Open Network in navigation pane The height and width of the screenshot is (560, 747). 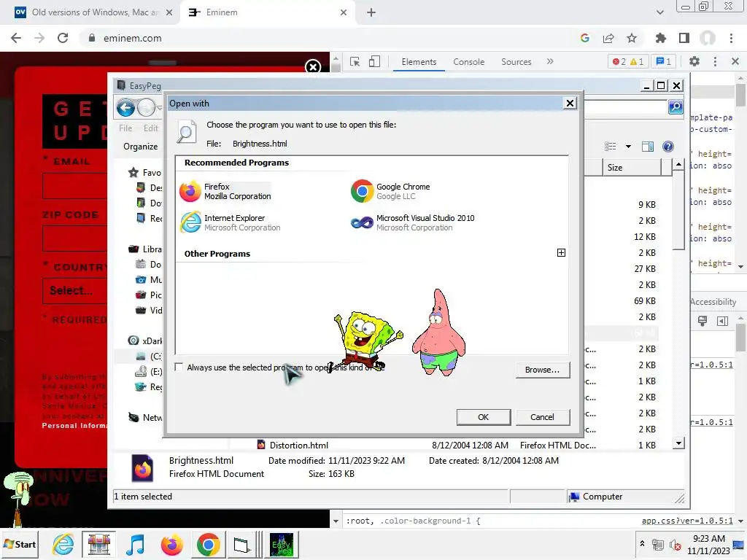[x=145, y=418]
